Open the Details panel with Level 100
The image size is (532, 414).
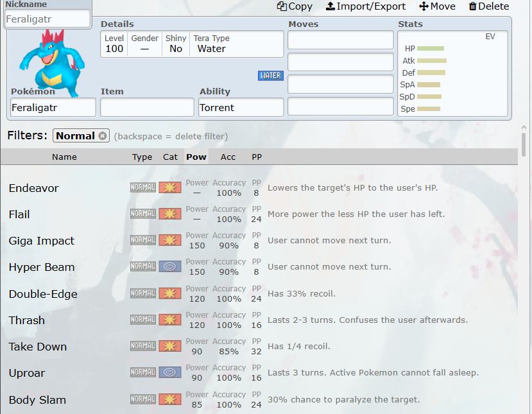pos(192,44)
